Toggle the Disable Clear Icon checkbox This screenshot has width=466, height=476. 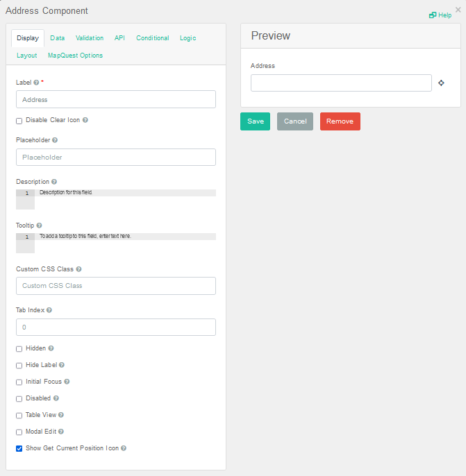click(x=19, y=121)
